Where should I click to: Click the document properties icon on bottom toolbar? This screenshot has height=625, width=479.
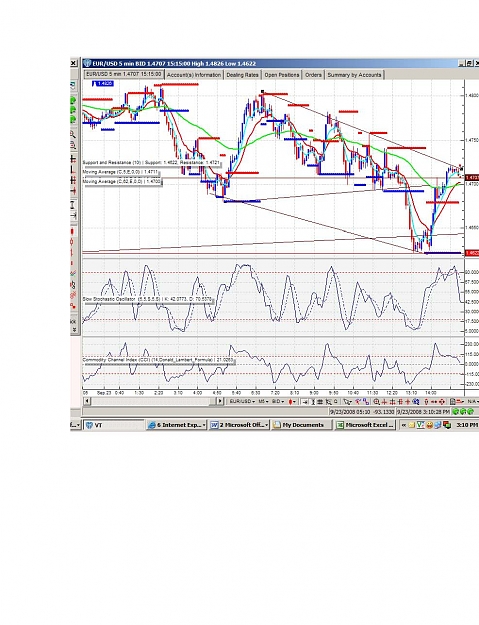point(452,401)
